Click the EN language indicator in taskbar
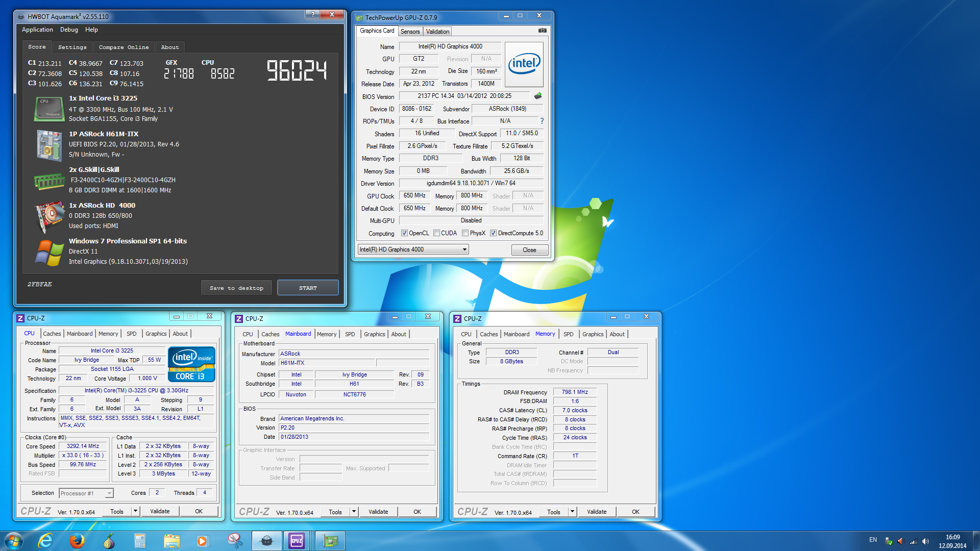Screen dimensions: 980x551 coord(873,540)
